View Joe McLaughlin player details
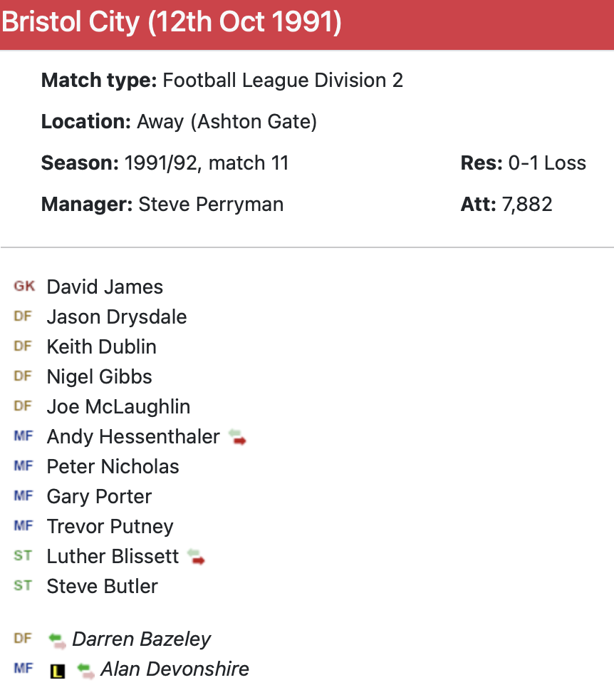This screenshot has width=614, height=700. pos(118,407)
